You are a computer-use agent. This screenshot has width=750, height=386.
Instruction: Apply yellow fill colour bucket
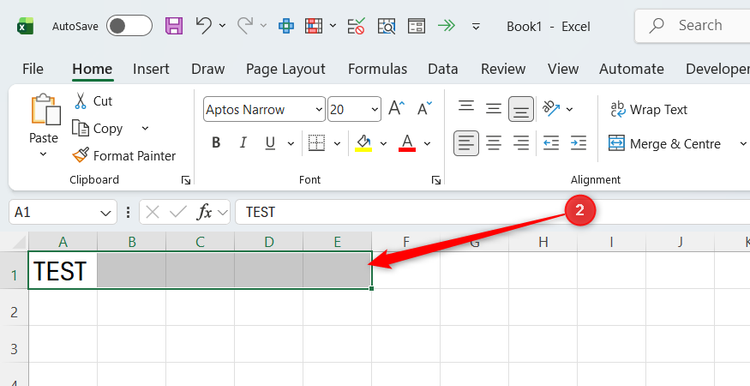click(364, 143)
